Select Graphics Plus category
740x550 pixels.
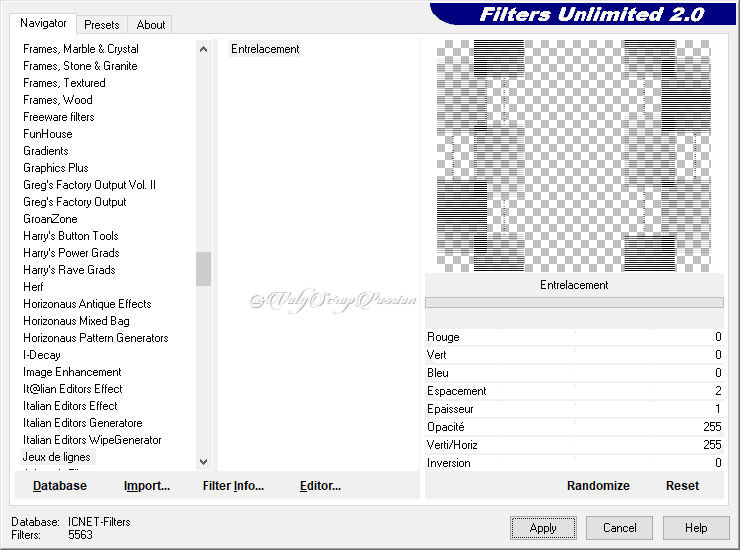click(x=56, y=168)
